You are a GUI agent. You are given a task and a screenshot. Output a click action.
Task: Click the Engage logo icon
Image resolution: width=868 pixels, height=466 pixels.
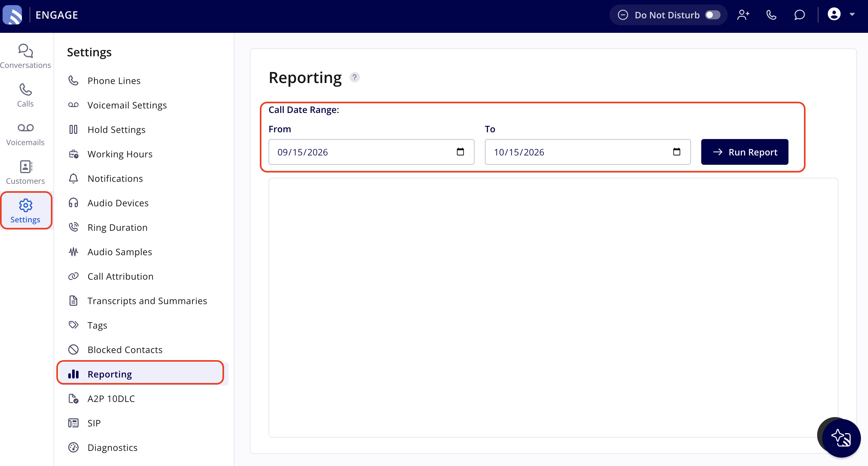coord(13,15)
